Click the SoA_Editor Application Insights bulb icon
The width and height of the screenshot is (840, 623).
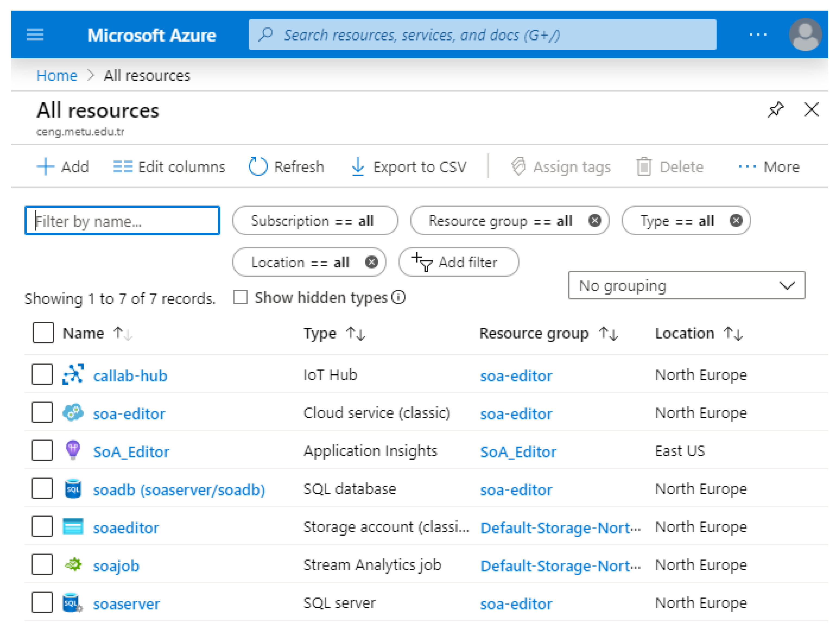click(73, 450)
